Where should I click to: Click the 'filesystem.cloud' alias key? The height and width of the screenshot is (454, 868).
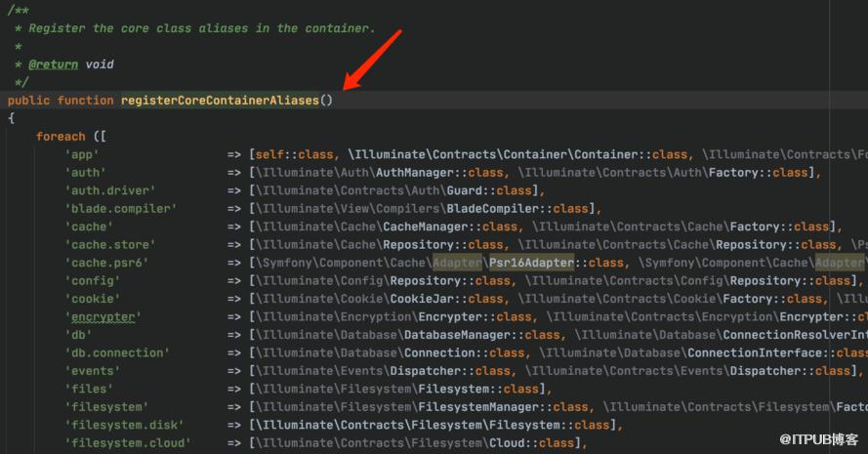pos(128,443)
